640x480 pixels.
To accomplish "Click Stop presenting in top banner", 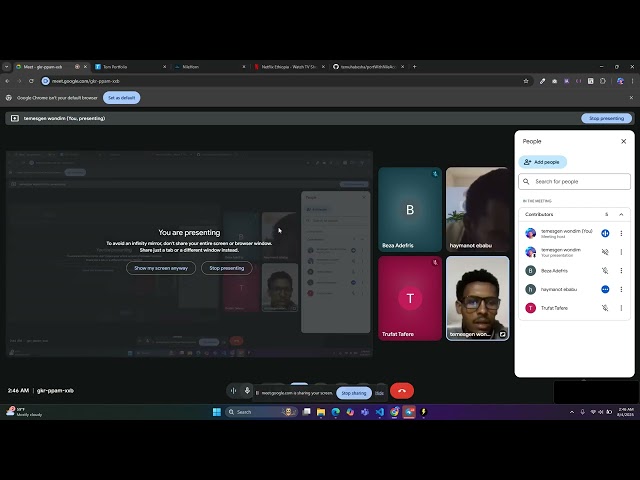I will pos(606,118).
